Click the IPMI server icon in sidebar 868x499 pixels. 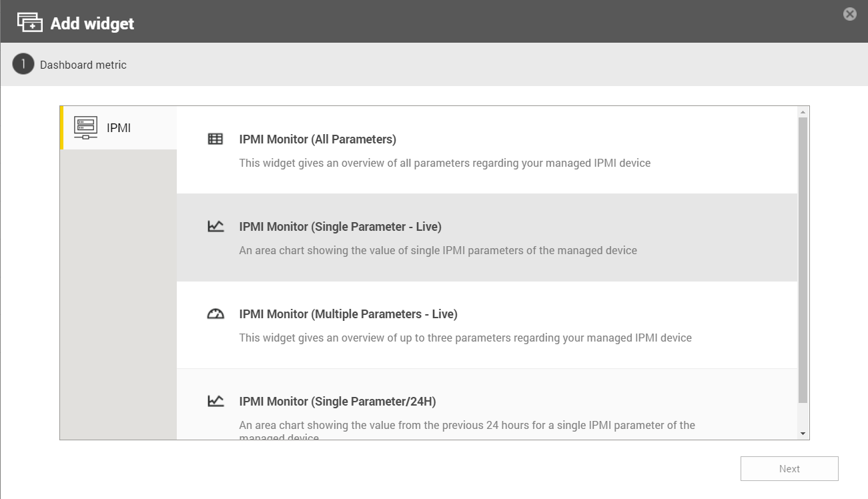point(85,127)
